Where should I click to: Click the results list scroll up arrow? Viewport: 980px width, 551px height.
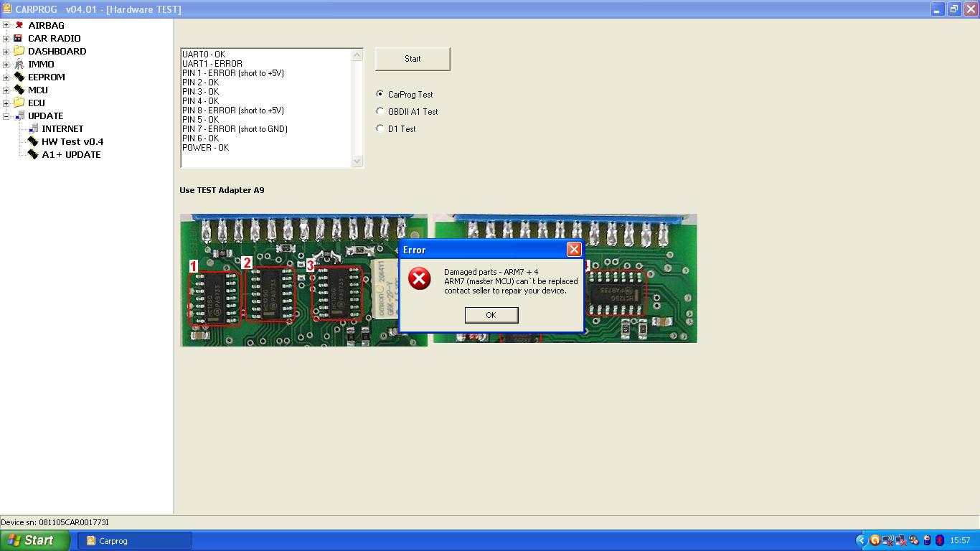tap(357, 55)
